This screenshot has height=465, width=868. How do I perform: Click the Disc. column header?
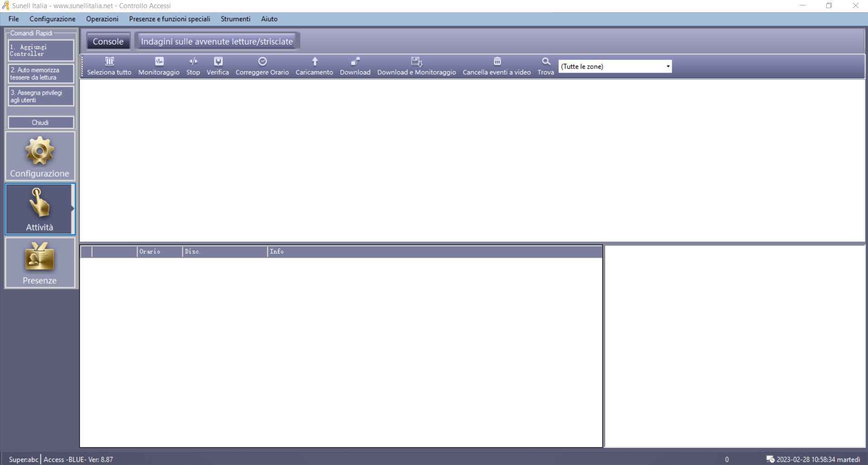[225, 252]
